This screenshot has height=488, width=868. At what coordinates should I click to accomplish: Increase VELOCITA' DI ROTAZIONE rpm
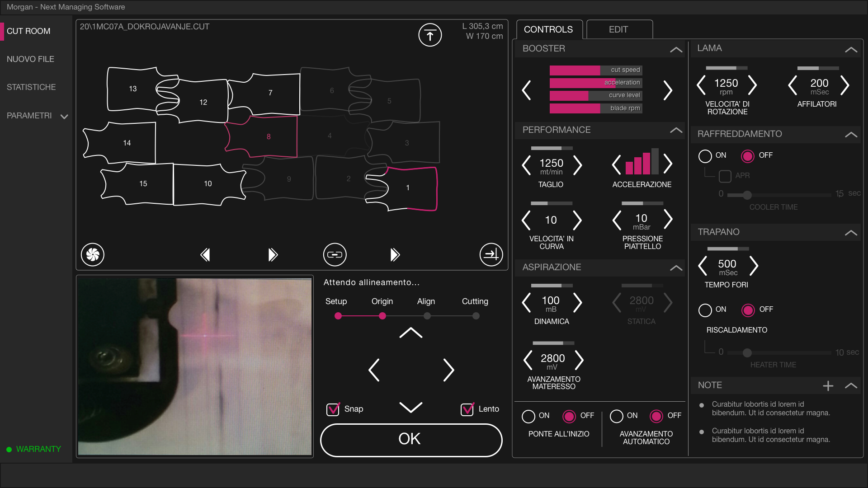(752, 85)
